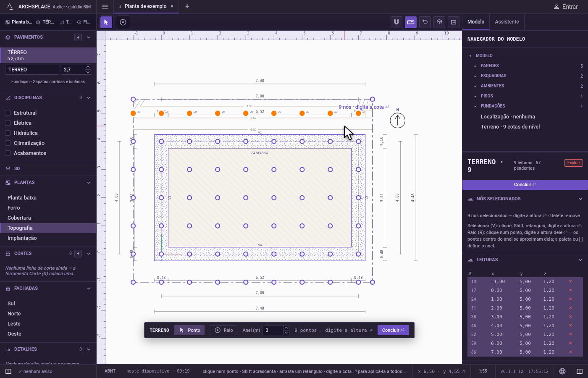Switch to the Assistente tab
Viewport: 588px width, 378px height.
(x=507, y=22)
